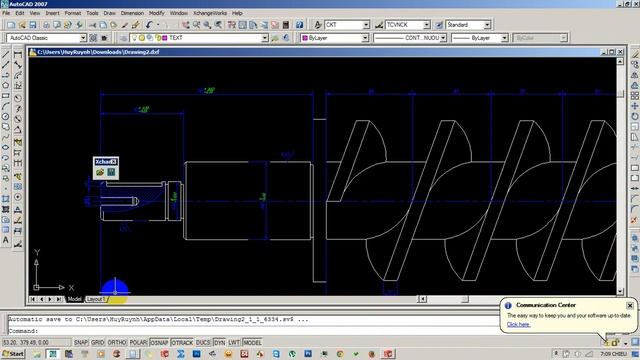Click the vertical scrollbar down arrow of drawing

pyautogui.click(x=620, y=291)
